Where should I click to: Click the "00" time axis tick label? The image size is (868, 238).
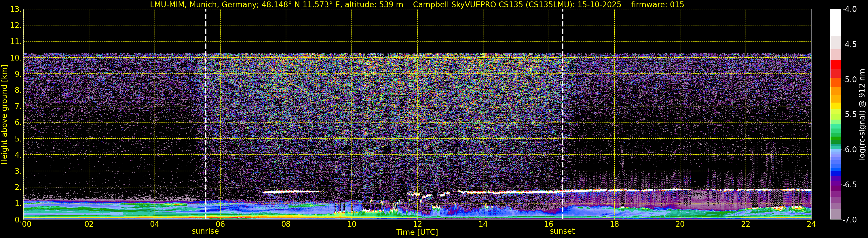(26, 224)
